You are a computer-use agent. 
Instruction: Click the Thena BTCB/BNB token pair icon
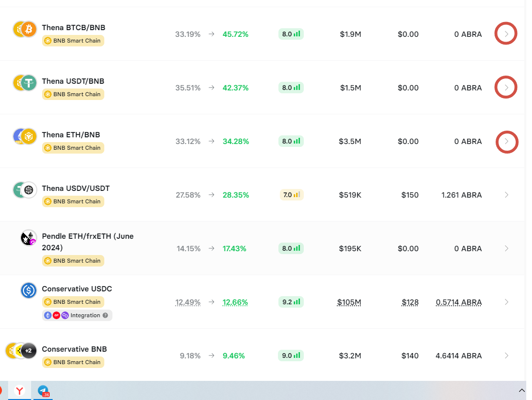25,29
